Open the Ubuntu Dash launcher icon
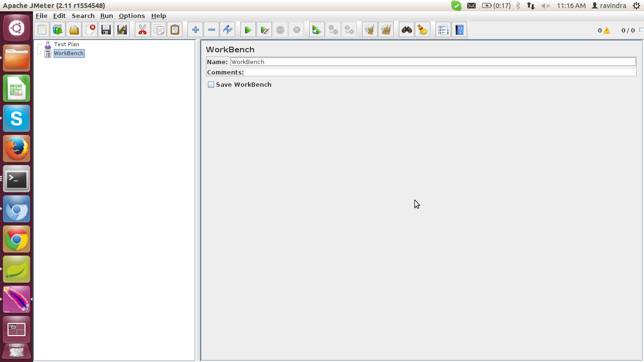Image resolution: width=644 pixels, height=362 pixels. click(x=17, y=28)
